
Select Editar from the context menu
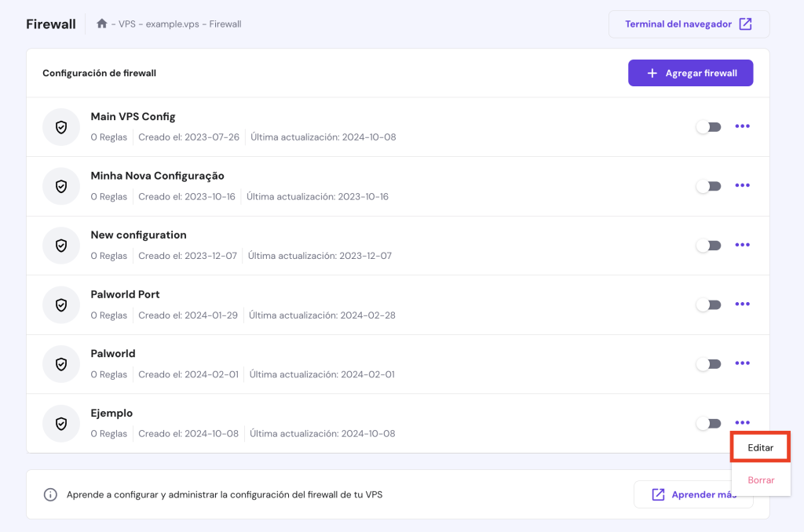point(760,447)
